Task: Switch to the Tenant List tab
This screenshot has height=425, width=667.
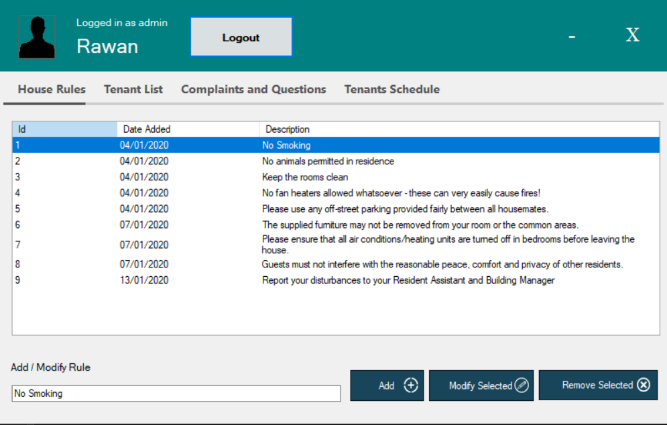Action: tap(133, 89)
